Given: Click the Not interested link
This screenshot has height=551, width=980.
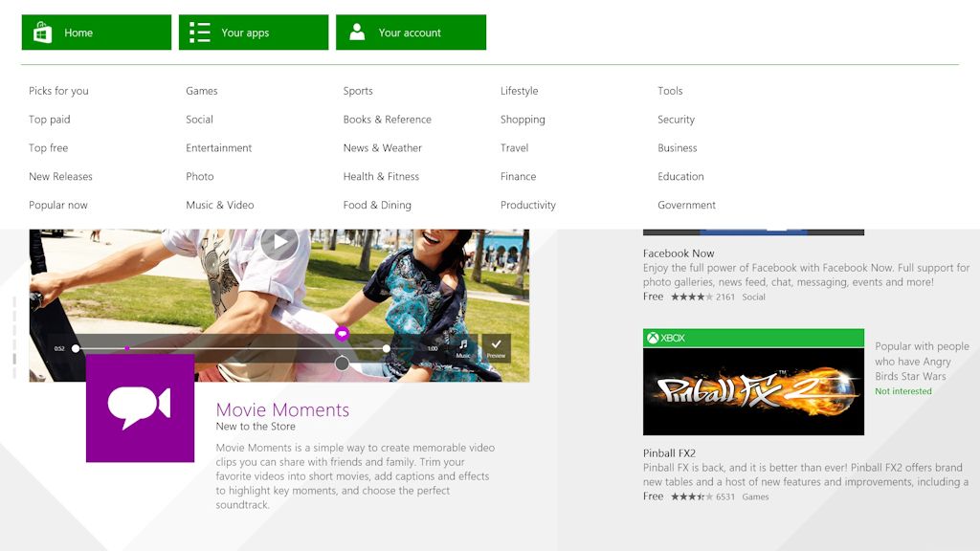Looking at the screenshot, I should click(903, 391).
